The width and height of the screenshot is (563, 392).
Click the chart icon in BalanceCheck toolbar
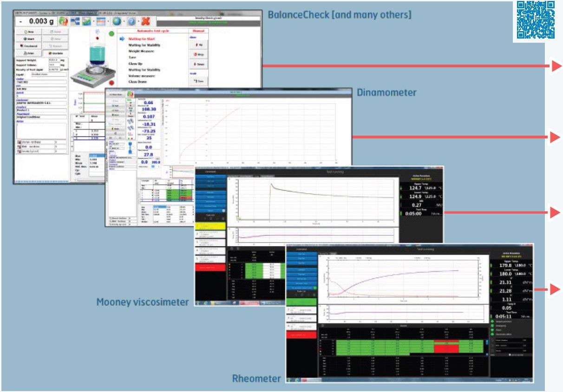87,21
